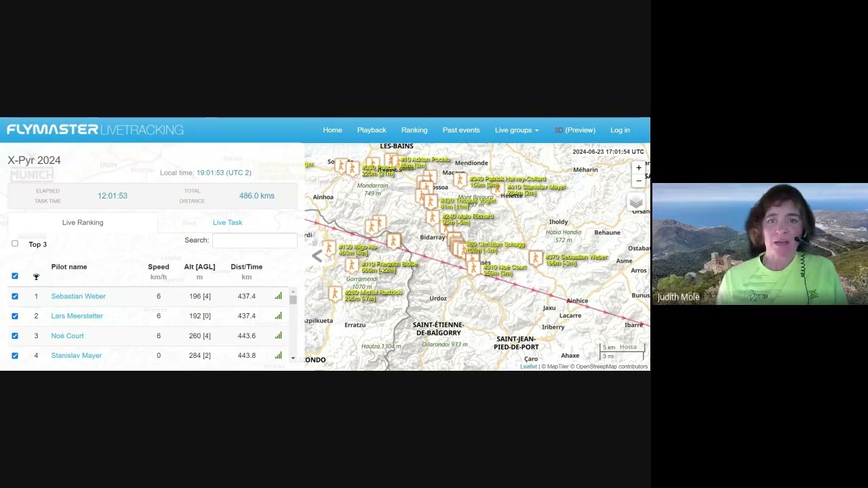Image resolution: width=868 pixels, height=488 pixels.
Task: Open Past events
Action: [x=461, y=130]
